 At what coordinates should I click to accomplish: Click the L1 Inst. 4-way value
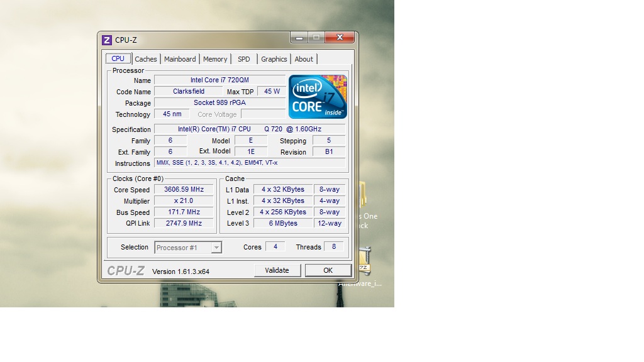pos(330,200)
